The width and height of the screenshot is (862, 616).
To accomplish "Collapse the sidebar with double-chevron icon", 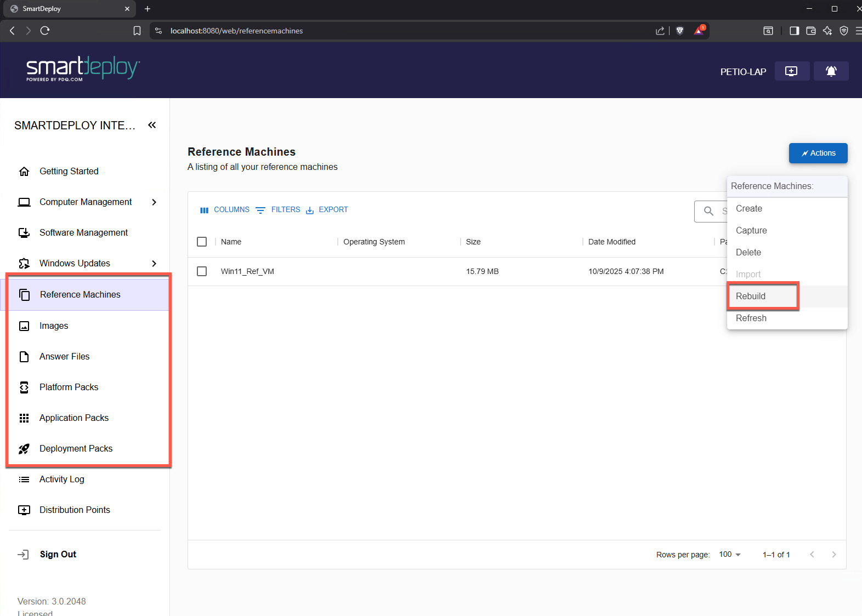I will click(x=152, y=126).
